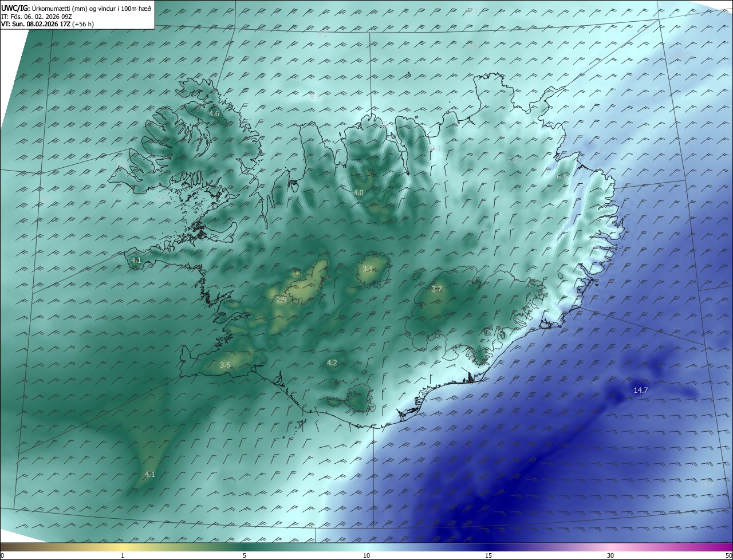This screenshot has width=733, height=560.
Task: Click the '3.7' value on Vatnajökull glacier
Action: click(x=437, y=289)
